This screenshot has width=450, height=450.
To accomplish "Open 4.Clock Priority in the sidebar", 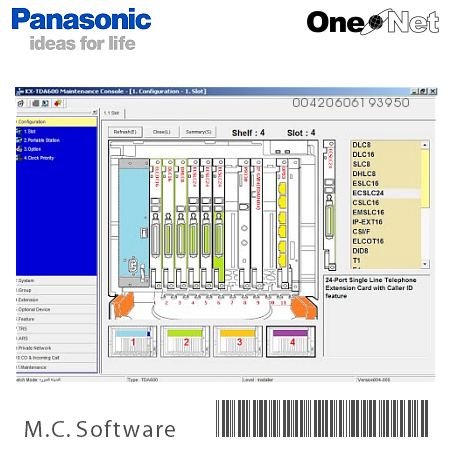I will tap(39, 158).
